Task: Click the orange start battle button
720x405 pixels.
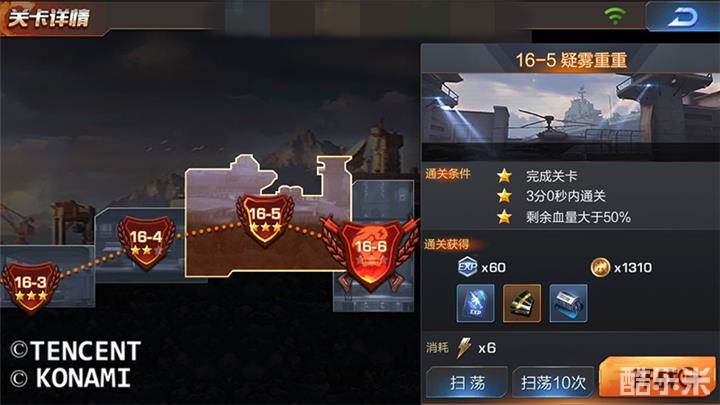Action: 658,377
